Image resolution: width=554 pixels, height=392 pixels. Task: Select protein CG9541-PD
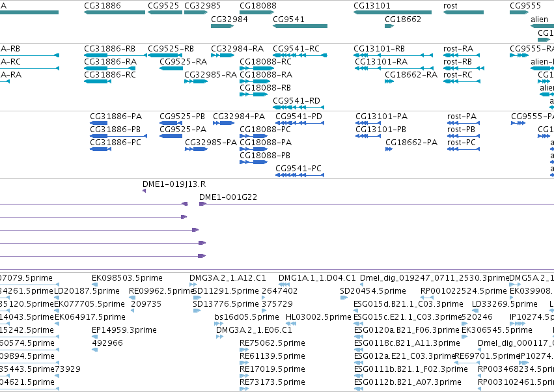[x=299, y=117]
